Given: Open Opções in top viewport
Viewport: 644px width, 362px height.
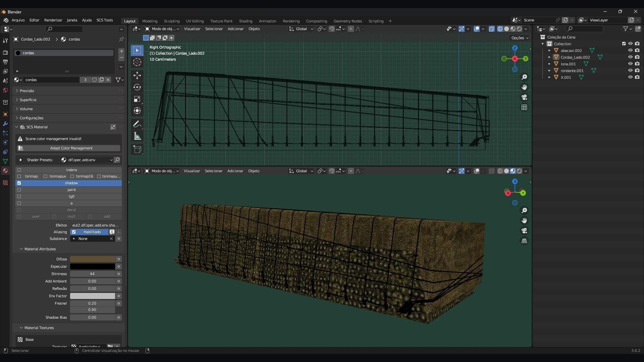Looking at the screenshot, I should coord(520,38).
